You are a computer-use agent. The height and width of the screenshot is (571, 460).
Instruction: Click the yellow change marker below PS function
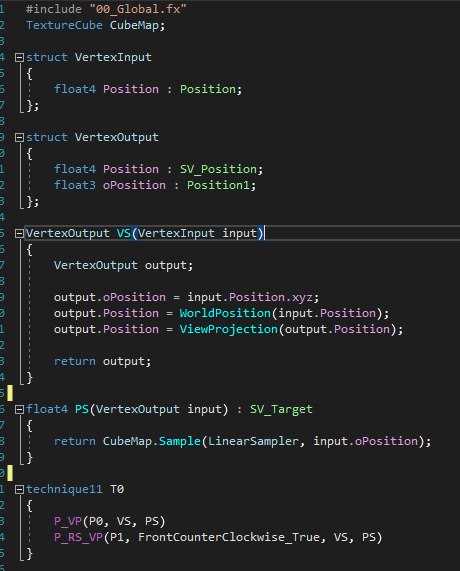(x=10, y=473)
